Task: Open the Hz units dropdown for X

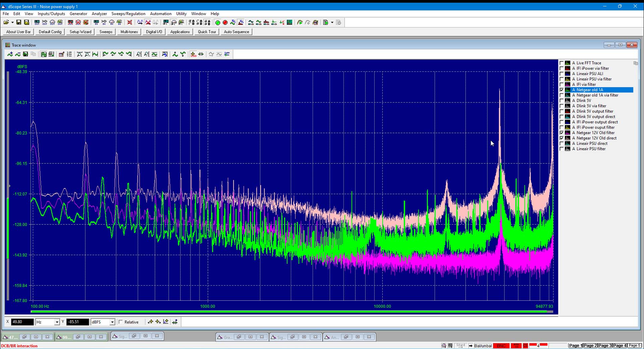Action: 57,322
